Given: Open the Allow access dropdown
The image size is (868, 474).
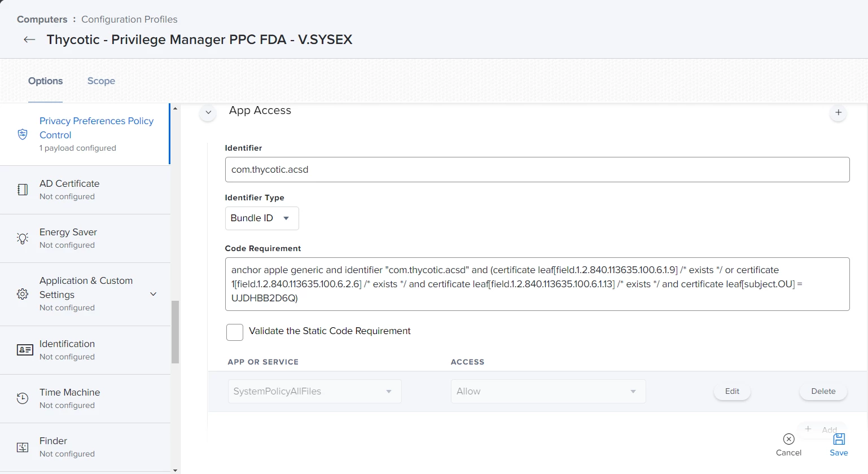Looking at the screenshot, I should (548, 392).
